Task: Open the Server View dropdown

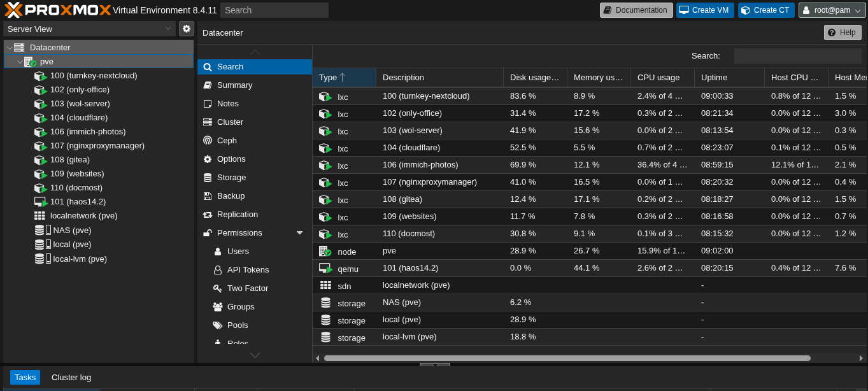Action: [89, 29]
